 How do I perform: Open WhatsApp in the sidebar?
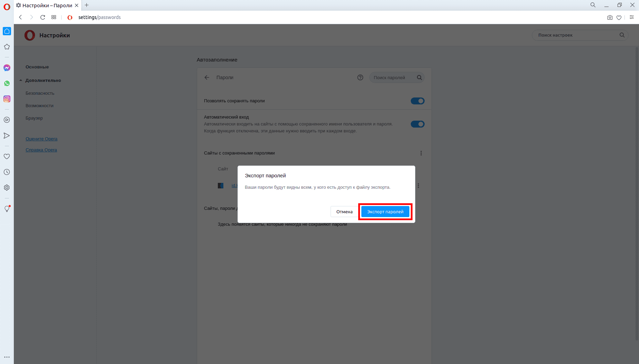click(7, 83)
